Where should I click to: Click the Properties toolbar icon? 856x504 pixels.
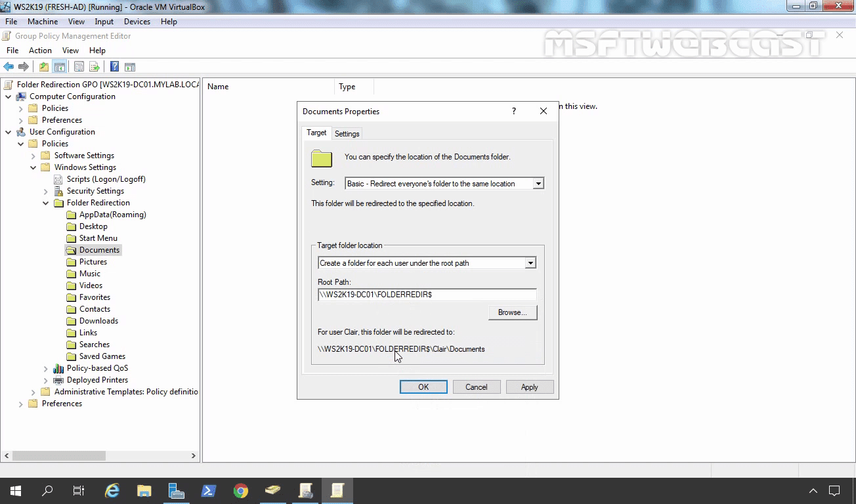[79, 66]
